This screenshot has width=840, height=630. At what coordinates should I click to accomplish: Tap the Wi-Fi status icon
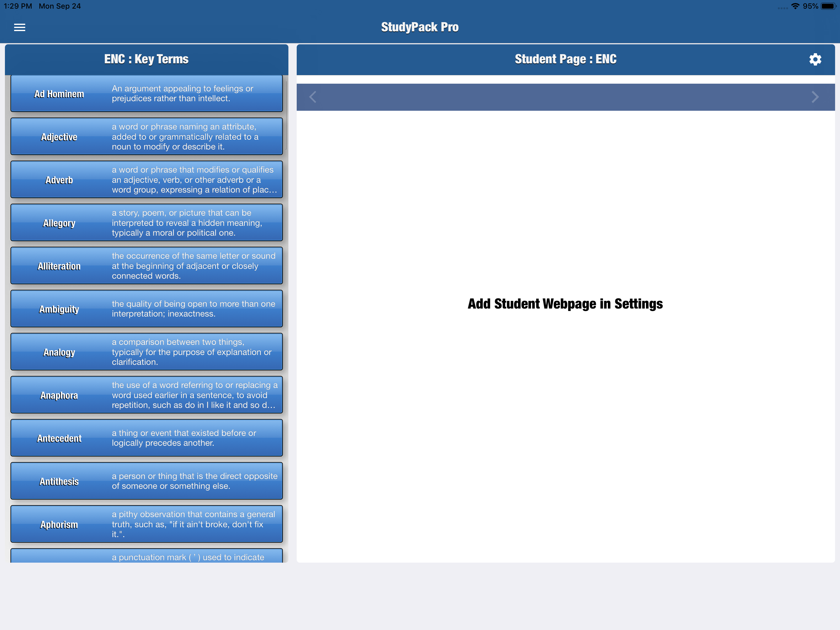click(795, 6)
